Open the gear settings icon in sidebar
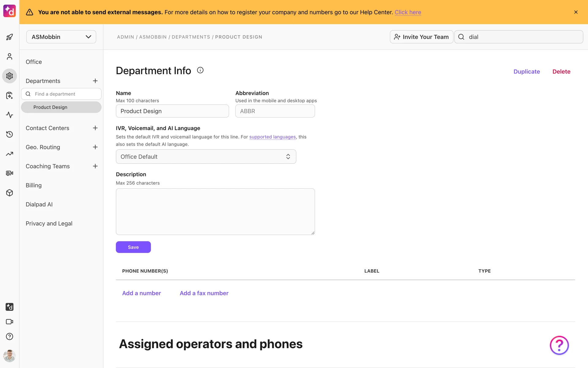 9,76
